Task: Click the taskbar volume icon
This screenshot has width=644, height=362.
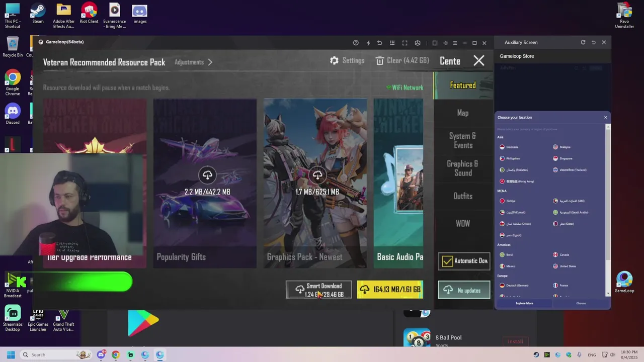Action: 613,354
